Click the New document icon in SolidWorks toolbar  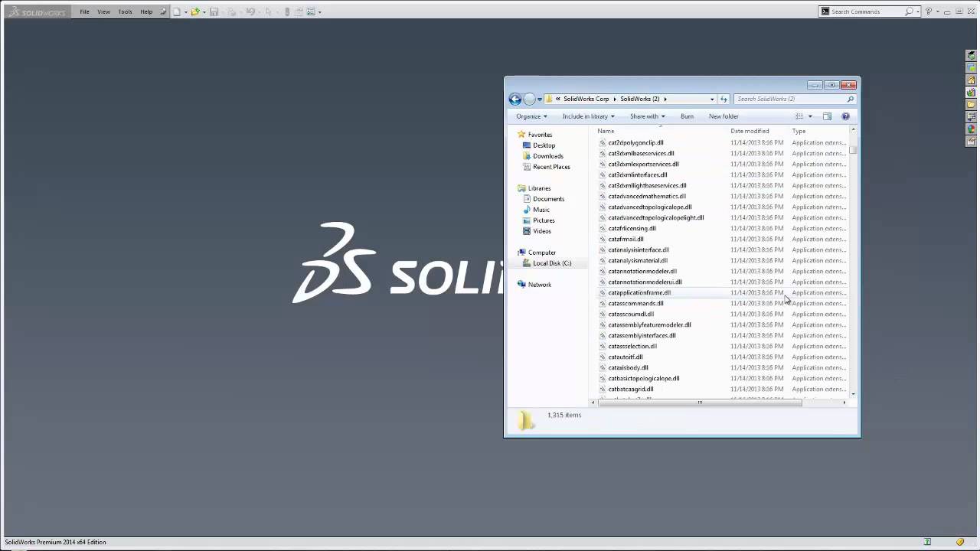pos(176,11)
